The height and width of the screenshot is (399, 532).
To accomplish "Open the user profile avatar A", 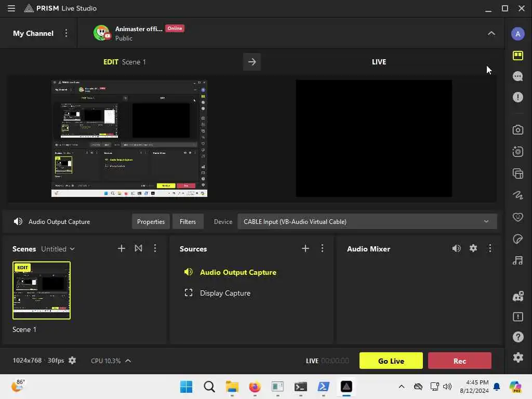I will click(518, 34).
